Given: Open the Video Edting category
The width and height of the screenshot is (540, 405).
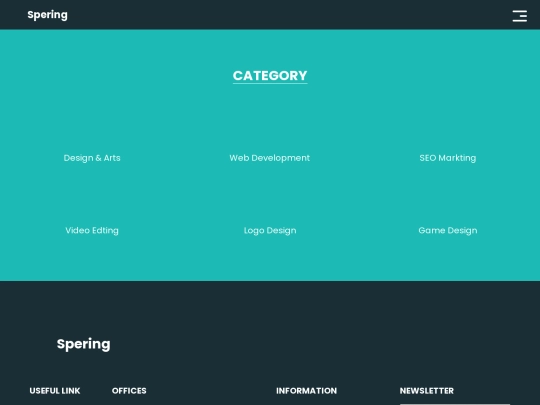Looking at the screenshot, I should click(x=92, y=230).
